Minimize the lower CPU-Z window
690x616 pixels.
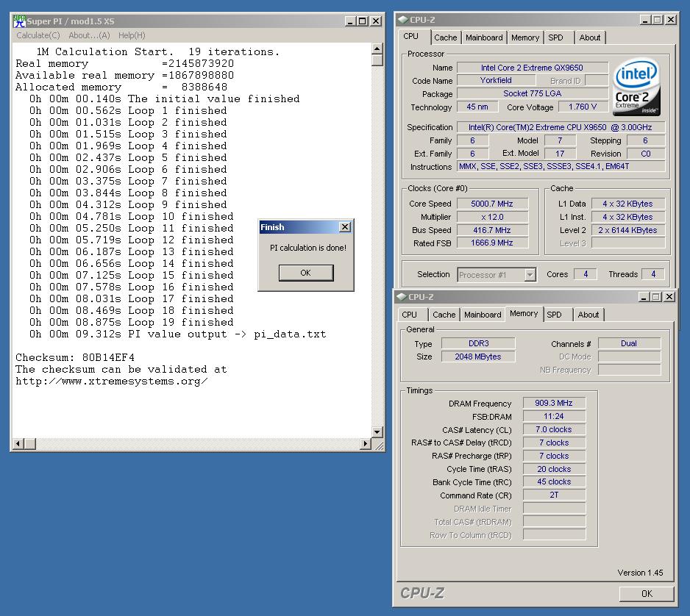[x=644, y=297]
